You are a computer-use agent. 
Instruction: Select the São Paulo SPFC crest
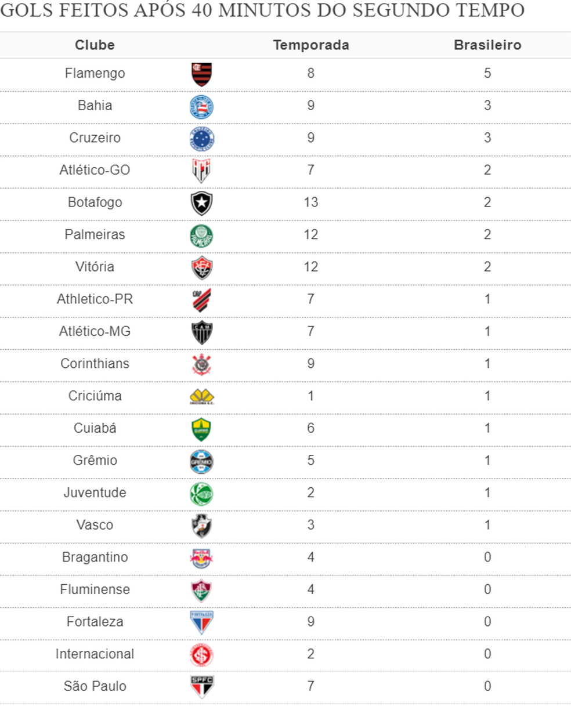pos(202,687)
